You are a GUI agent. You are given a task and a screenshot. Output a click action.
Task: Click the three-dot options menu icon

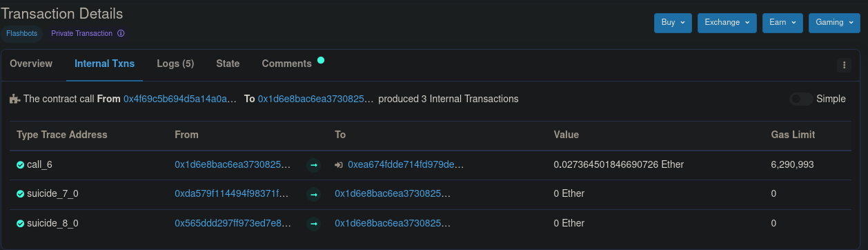click(x=844, y=65)
